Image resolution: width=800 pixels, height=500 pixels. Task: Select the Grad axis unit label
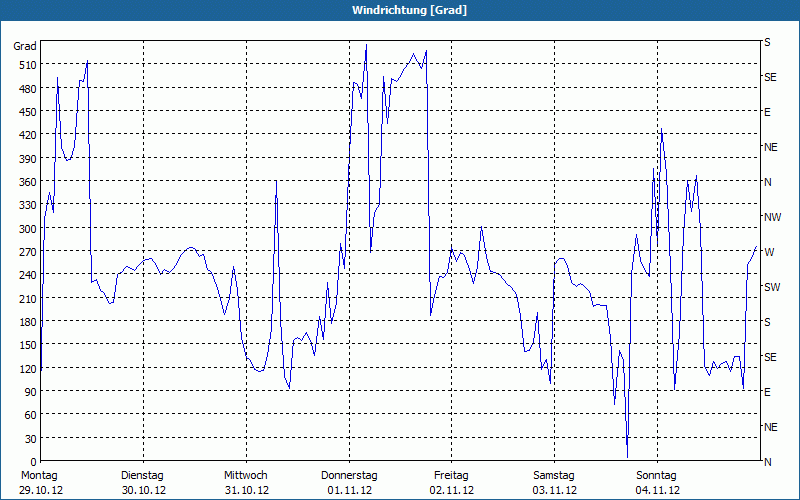point(25,46)
